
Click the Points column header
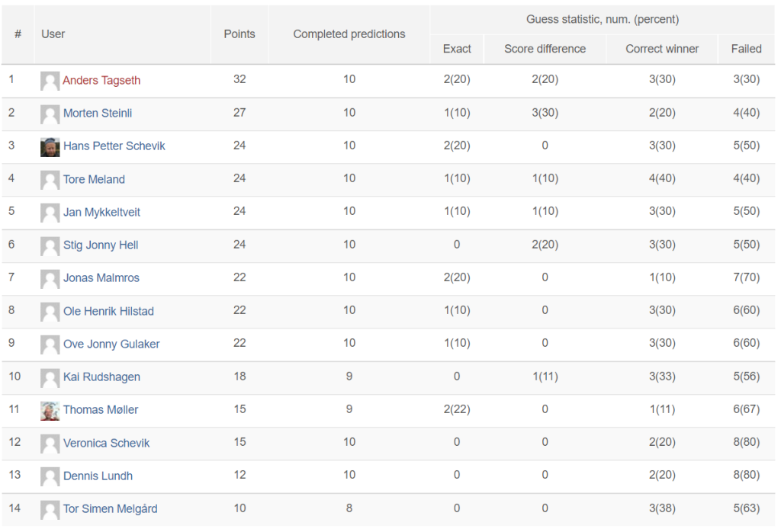coord(239,34)
